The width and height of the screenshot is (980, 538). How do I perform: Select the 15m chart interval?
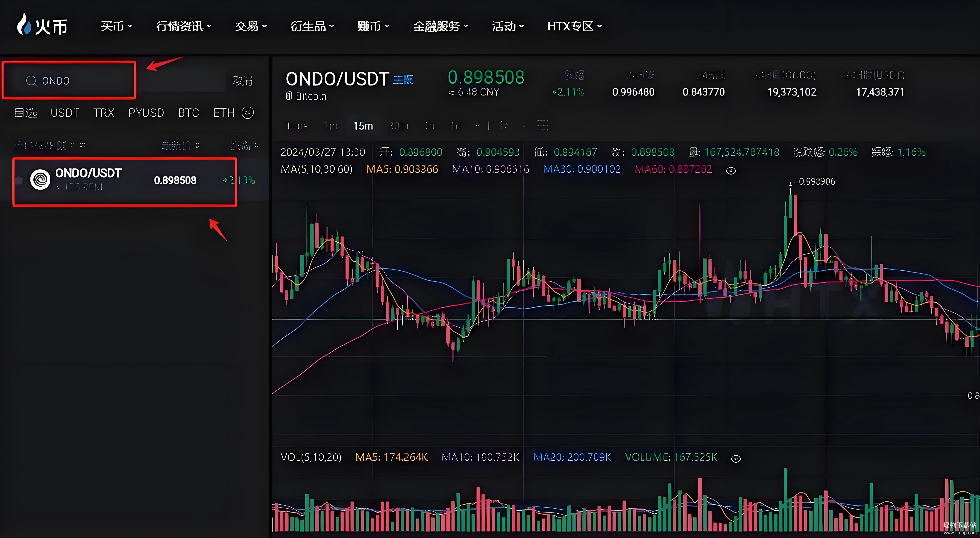363,126
